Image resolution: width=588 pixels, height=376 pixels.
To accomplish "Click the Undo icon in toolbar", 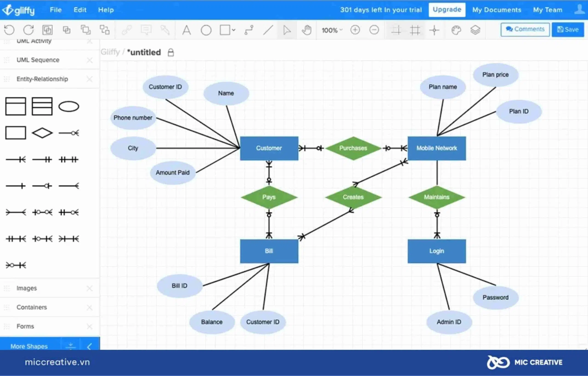I will tap(9, 30).
